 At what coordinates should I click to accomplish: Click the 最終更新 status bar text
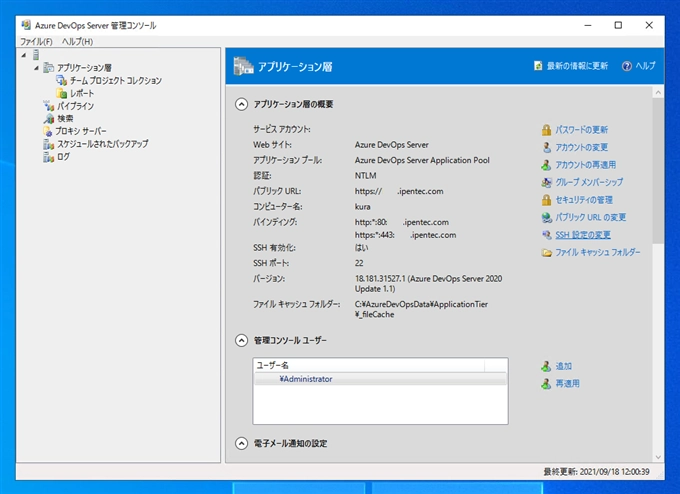(596, 471)
